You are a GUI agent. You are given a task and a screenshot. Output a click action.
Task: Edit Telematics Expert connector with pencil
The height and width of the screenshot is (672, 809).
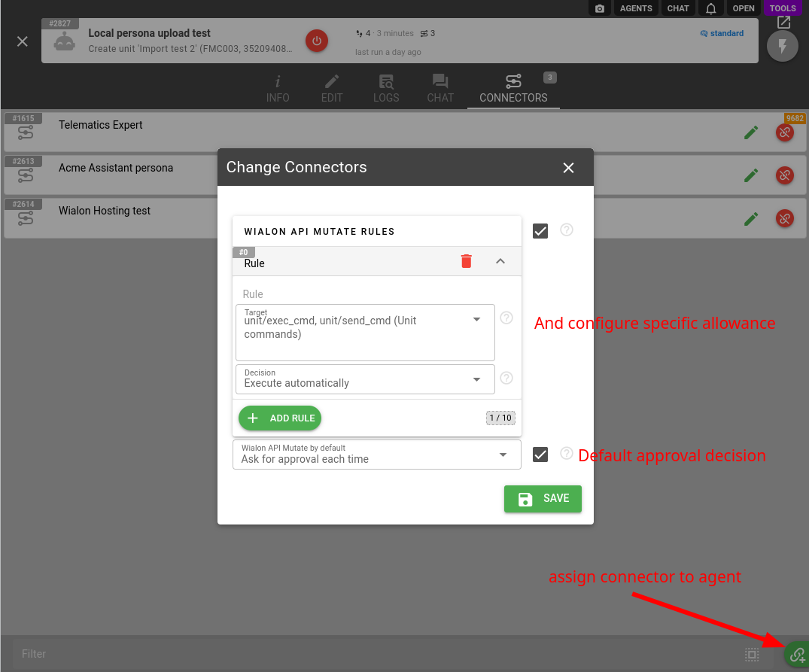click(x=751, y=132)
